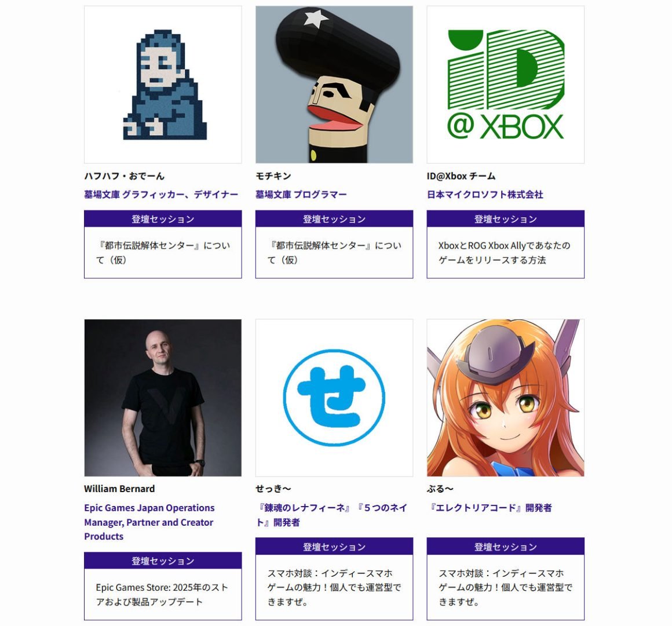The height and width of the screenshot is (626, 672).
Task: Click せっき～'s 錬魂のレナフィーネ developer link
Action: click(x=331, y=515)
